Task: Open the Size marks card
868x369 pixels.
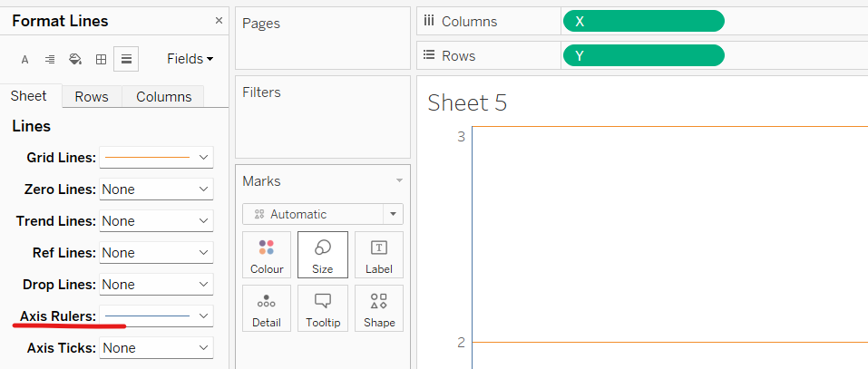Action: coord(323,255)
